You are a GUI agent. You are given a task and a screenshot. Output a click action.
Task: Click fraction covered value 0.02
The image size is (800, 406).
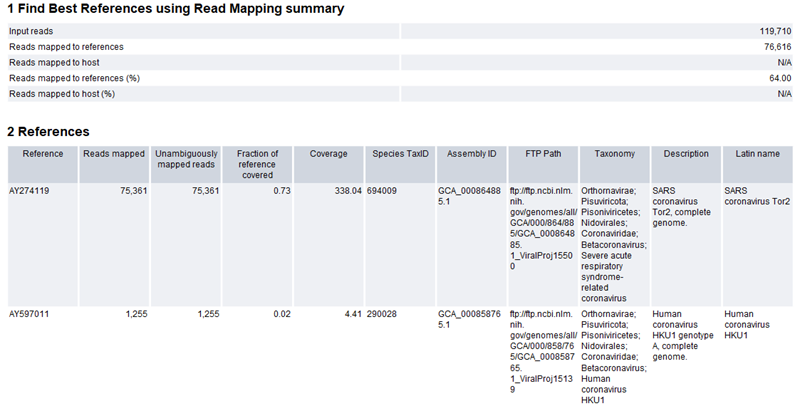(282, 314)
